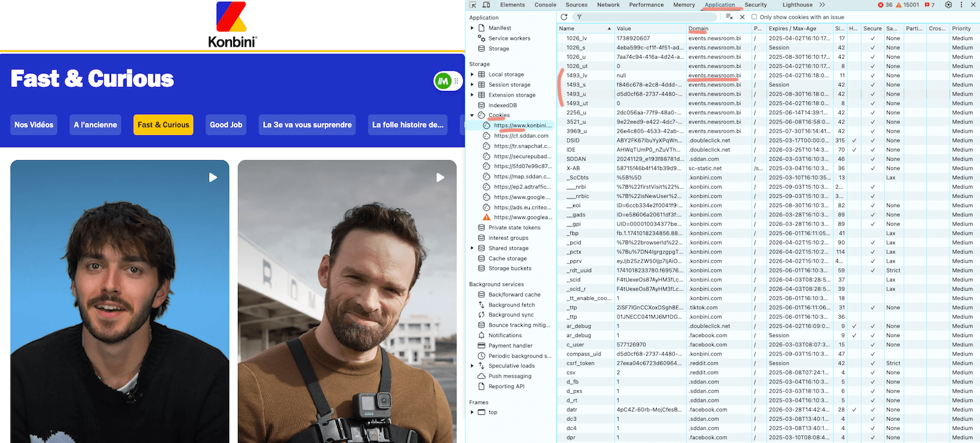This screenshot has width=980, height=443.
Task: Refresh the cookies table
Action: 564,17
